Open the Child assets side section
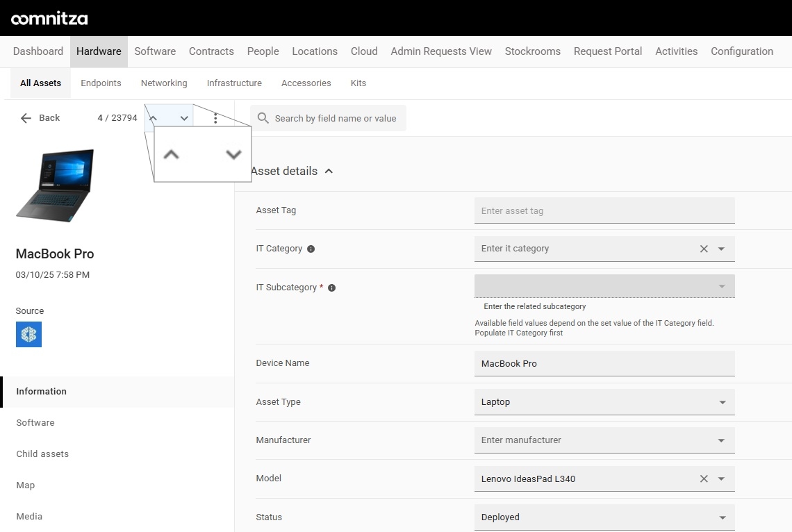Image resolution: width=792 pixels, height=532 pixels. pyautogui.click(x=42, y=454)
